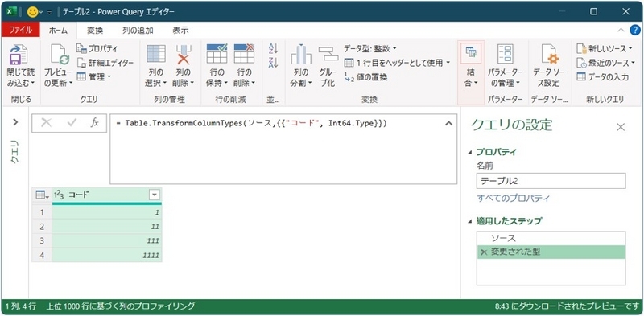Click the Refresh Preview (プレビューの更新) icon

click(x=60, y=55)
